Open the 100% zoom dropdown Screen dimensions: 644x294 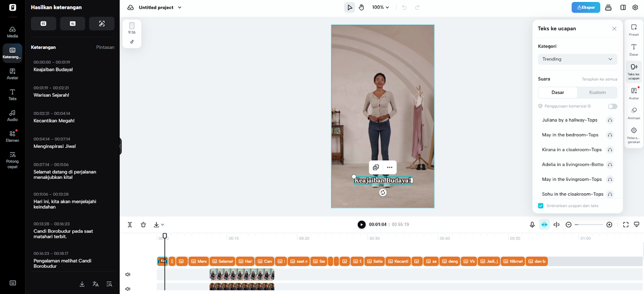380,8
